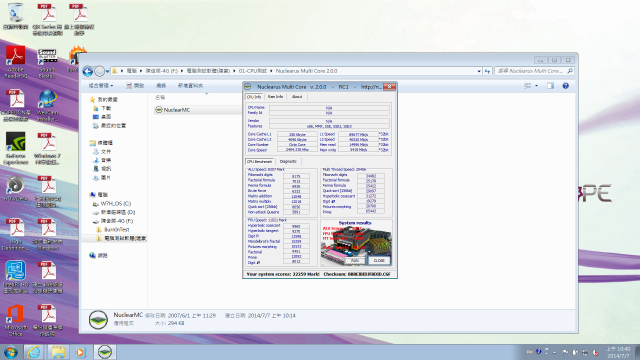Open address bar history dropdown
Screen dimensions: 640x360
[479, 71]
